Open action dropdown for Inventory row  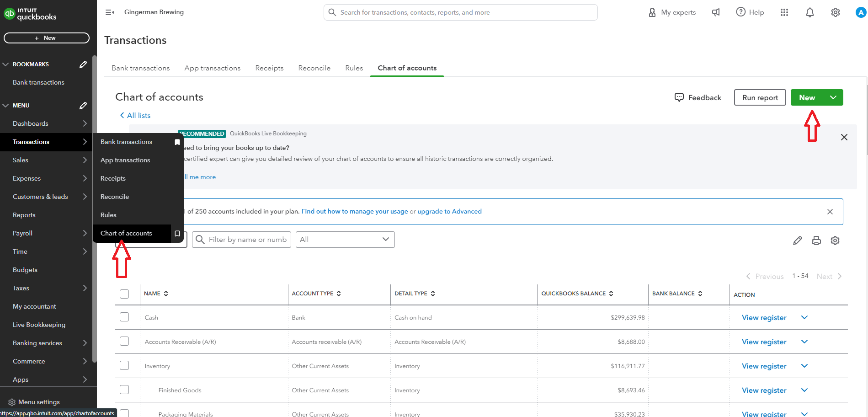tap(804, 366)
